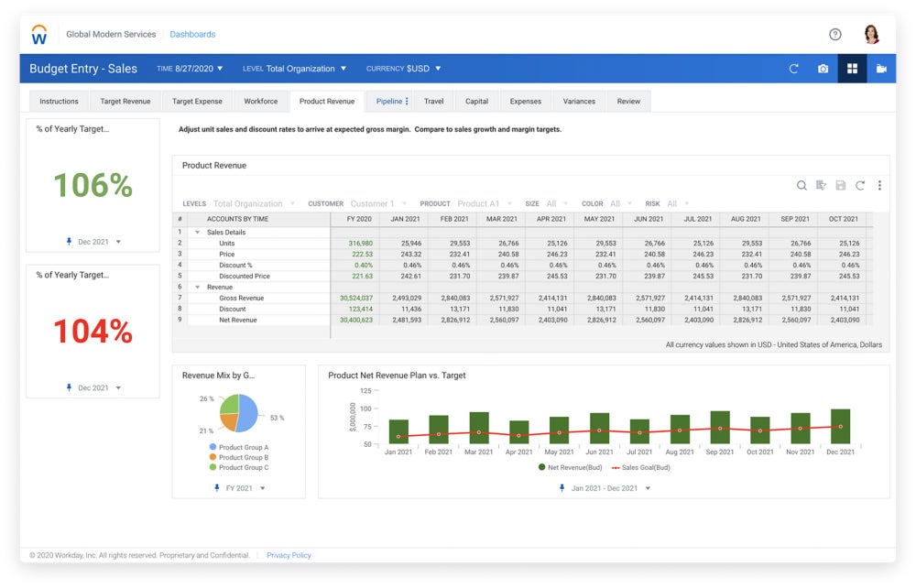Click the video camera presentation icon
The width and height of the screenshot is (916, 588).
pos(881,69)
